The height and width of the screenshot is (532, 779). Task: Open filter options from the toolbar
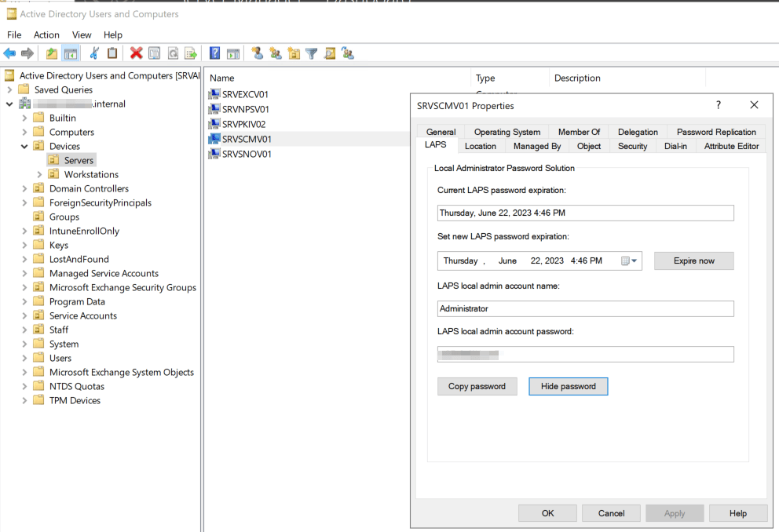(x=312, y=53)
